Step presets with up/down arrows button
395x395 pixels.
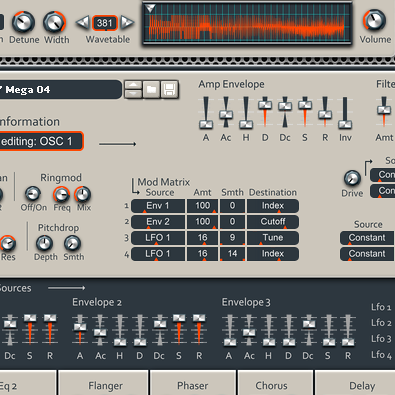tap(133, 89)
